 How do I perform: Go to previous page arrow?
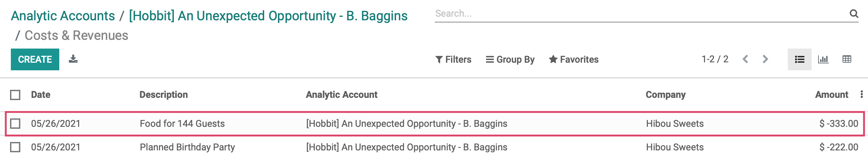point(745,59)
